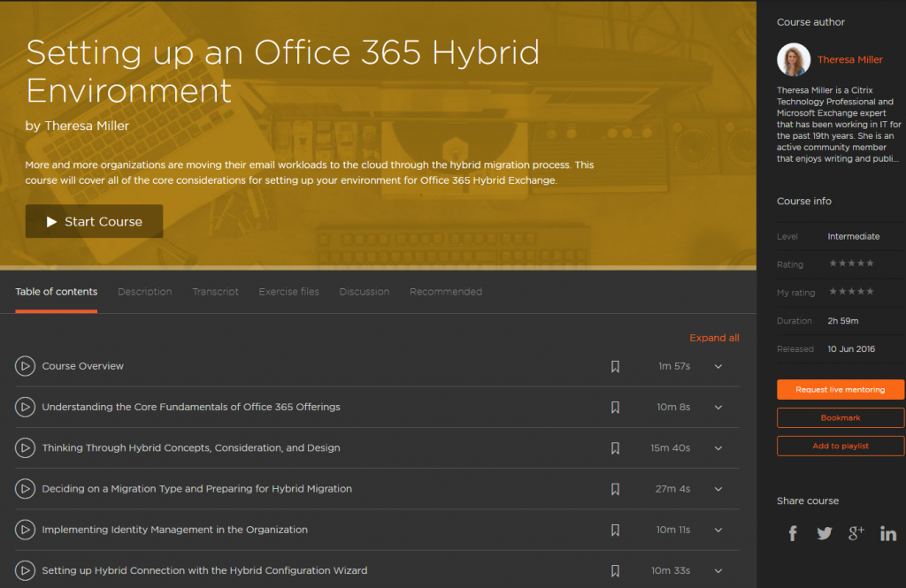Click the play icon for Setting up Hybrid Connection
Viewport: 906px width, 588px height.
(x=25, y=570)
